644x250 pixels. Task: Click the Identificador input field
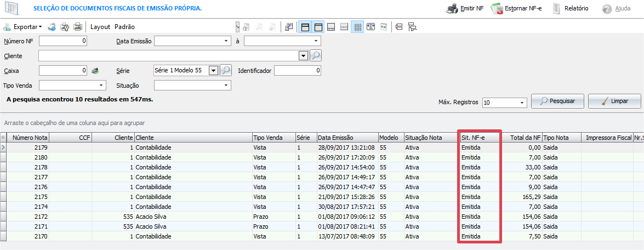(298, 71)
